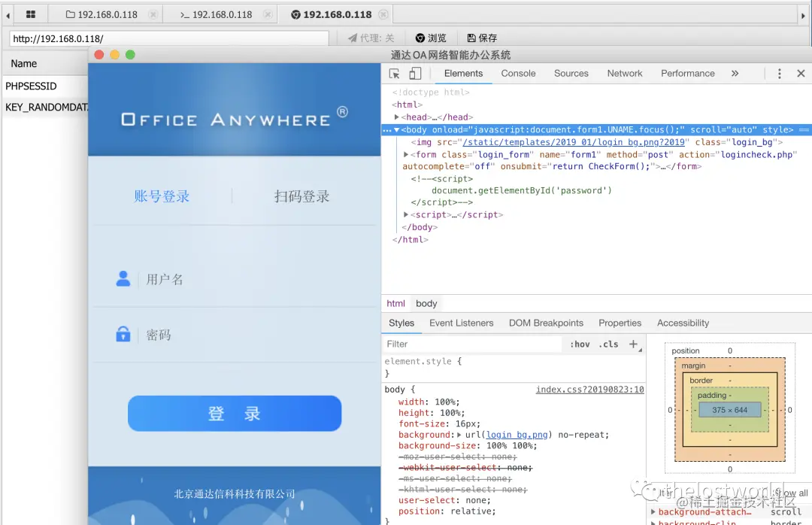Click the green maximize window button
Viewport: 812px width, 525px height.
pyautogui.click(x=131, y=55)
